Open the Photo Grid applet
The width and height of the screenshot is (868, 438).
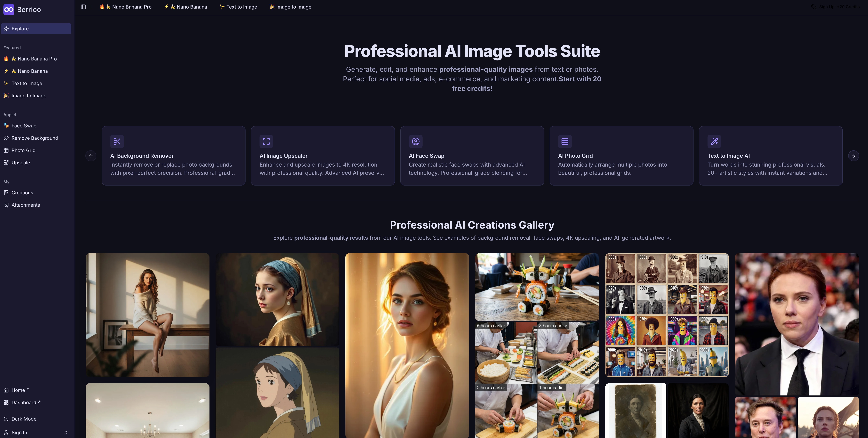pos(24,150)
